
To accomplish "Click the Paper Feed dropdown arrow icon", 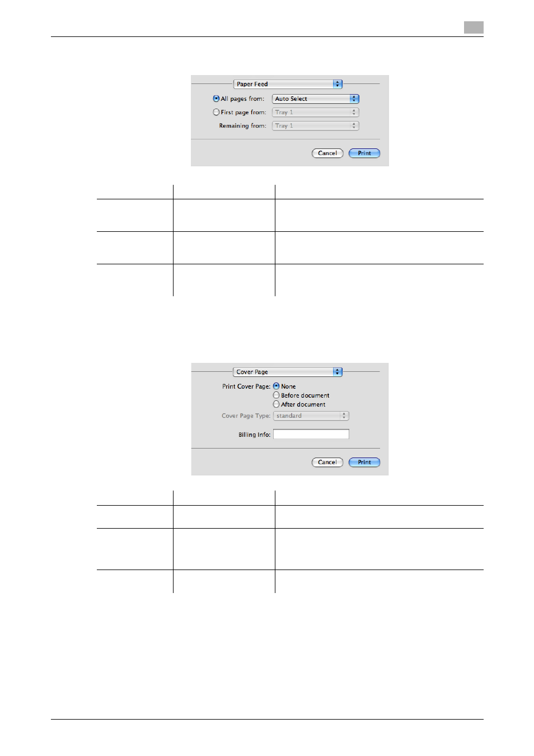I will (338, 84).
